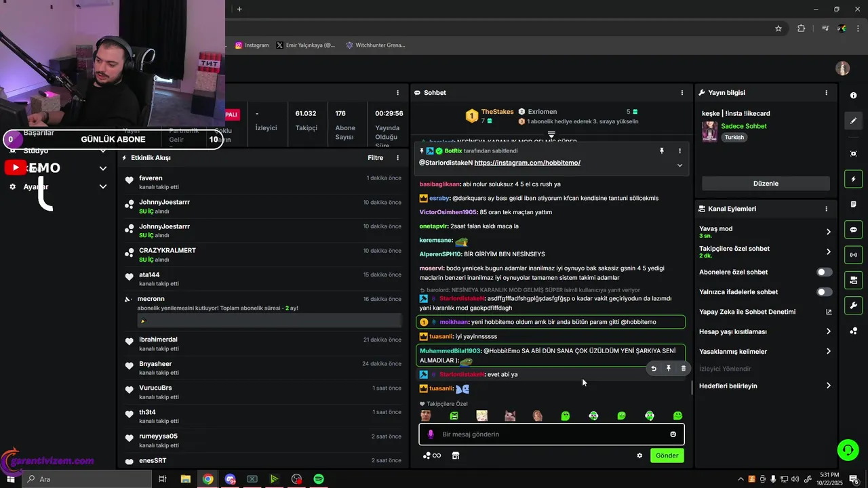Open a new browser tab
Viewport: 868px width, 488px height.
(x=239, y=9)
